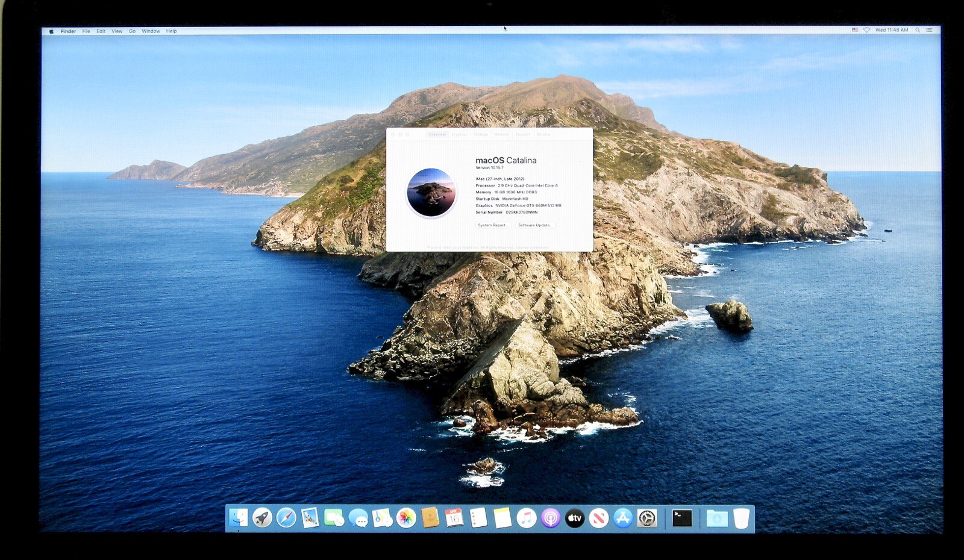964x560 pixels.
Task: Click the Wi-Fi status icon
Action: coord(867,30)
